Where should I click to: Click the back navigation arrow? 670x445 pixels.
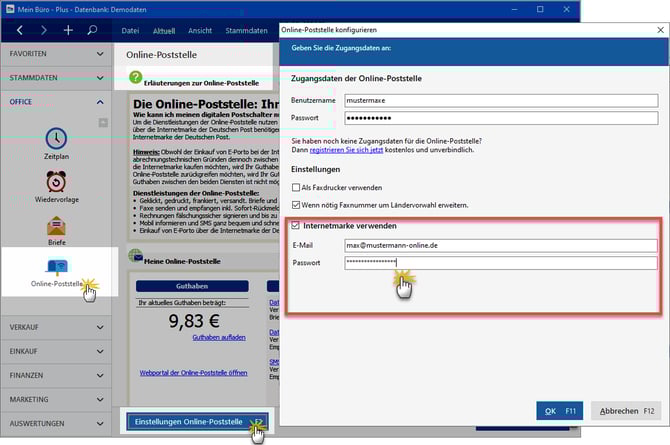[20, 30]
